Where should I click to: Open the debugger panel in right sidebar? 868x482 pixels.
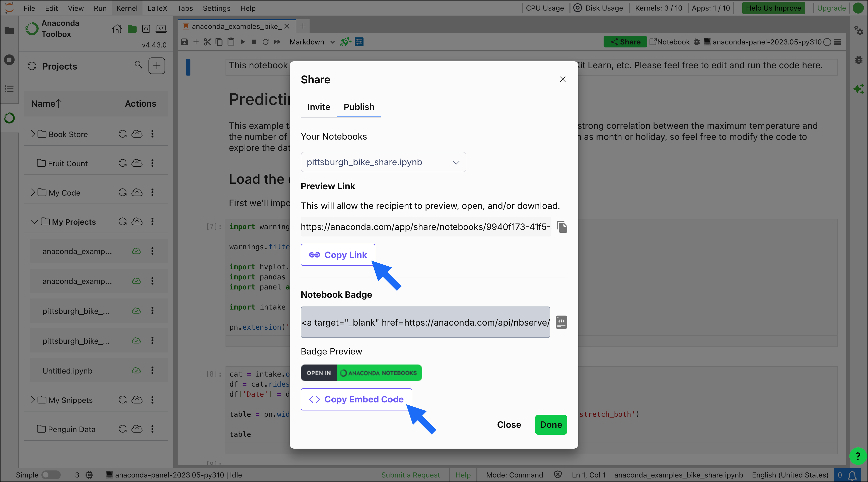pyautogui.click(x=858, y=60)
